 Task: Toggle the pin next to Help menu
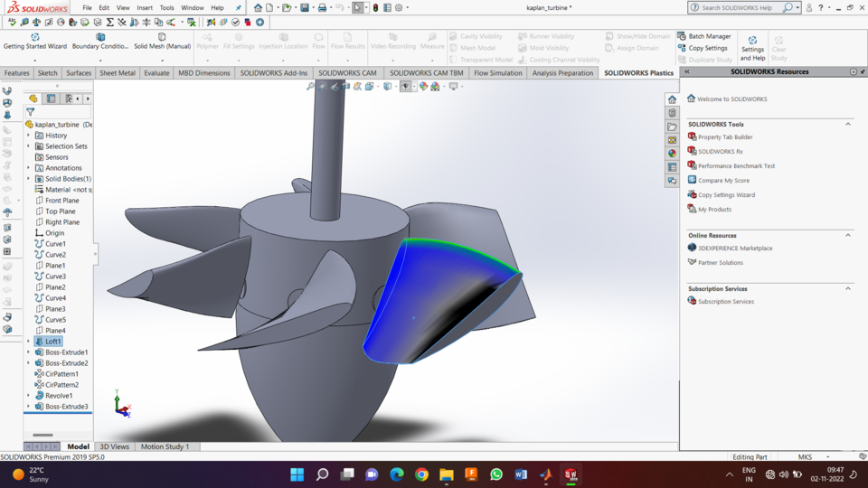coord(239,8)
